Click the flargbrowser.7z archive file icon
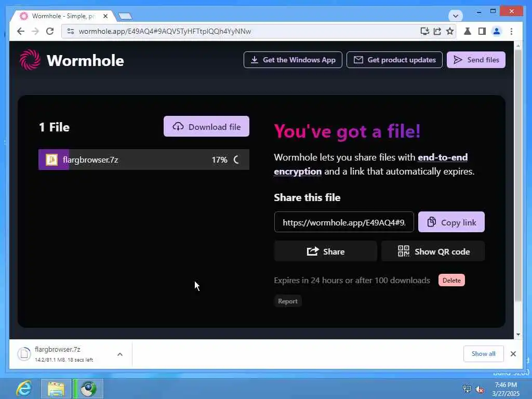The image size is (532, 399). pos(51,159)
